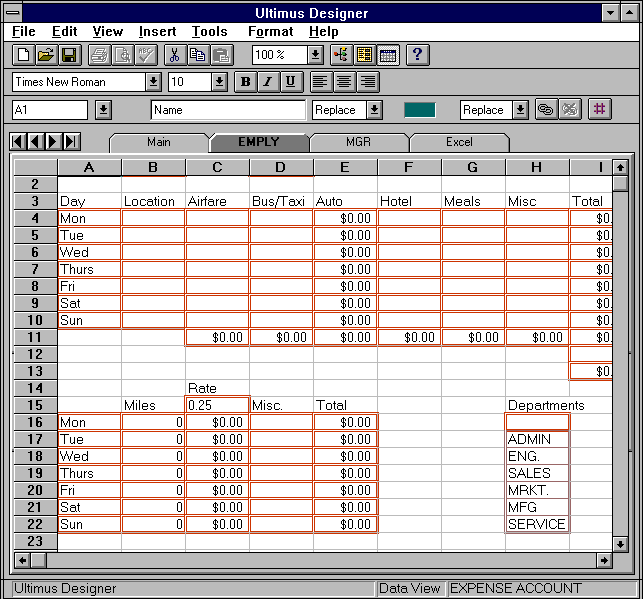
Task: Open a file with the folder icon
Action: tap(46, 55)
